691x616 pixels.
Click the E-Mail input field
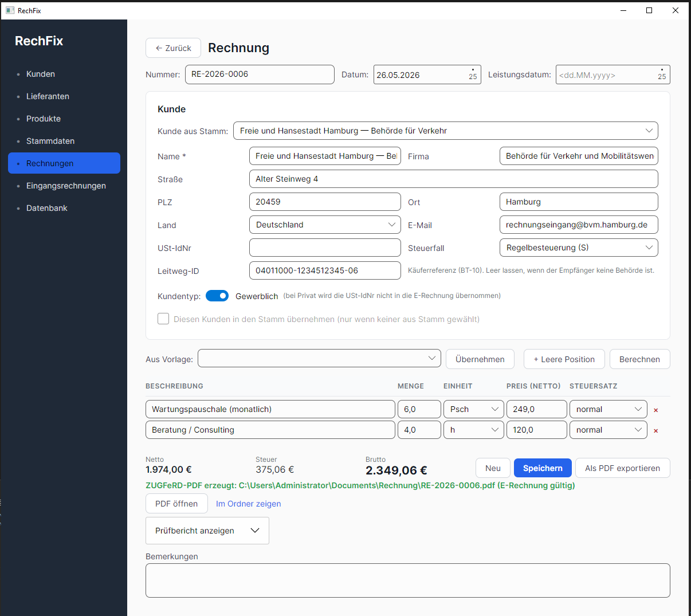pyautogui.click(x=579, y=225)
